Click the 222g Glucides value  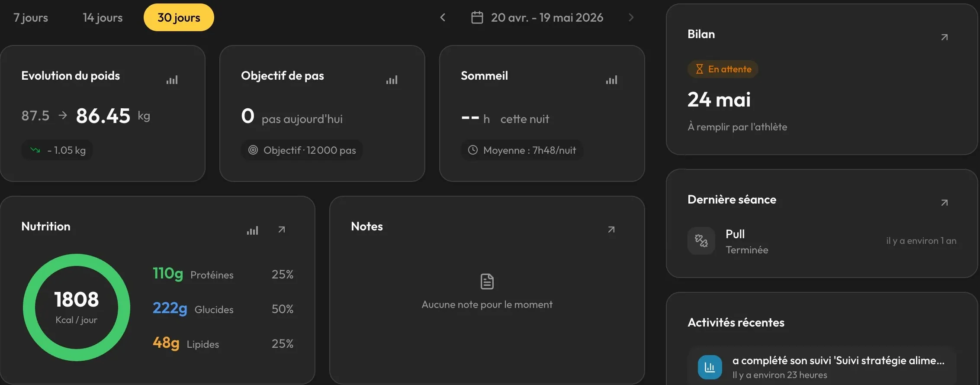coord(170,308)
